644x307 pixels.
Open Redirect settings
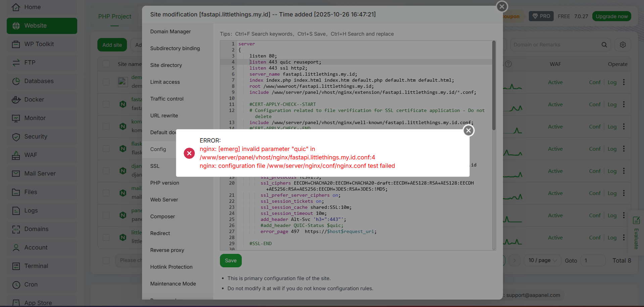177,233
